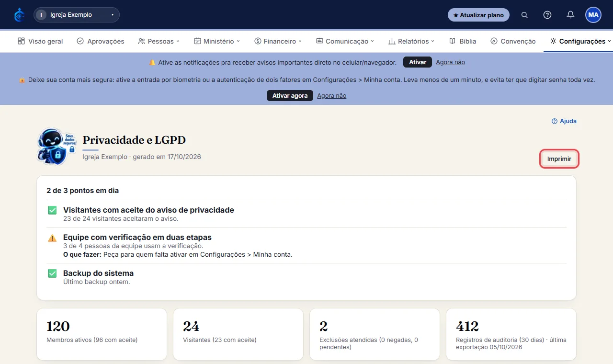Click Ativar to enable notifications

(418, 62)
